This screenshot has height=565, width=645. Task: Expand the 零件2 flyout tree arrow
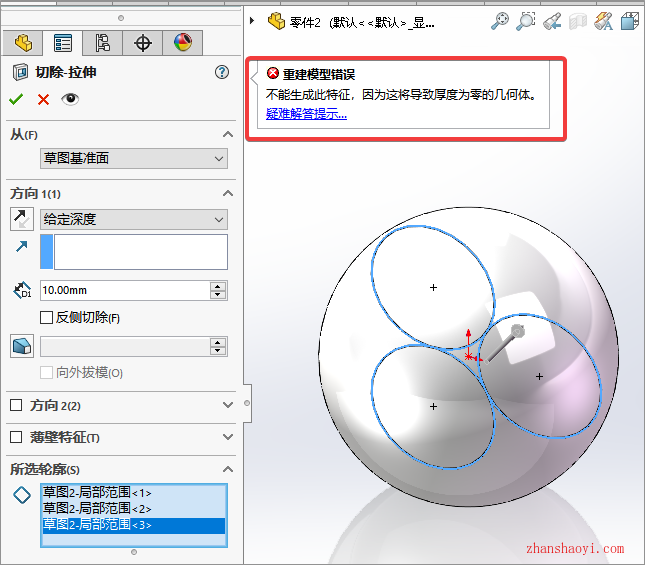point(252,21)
